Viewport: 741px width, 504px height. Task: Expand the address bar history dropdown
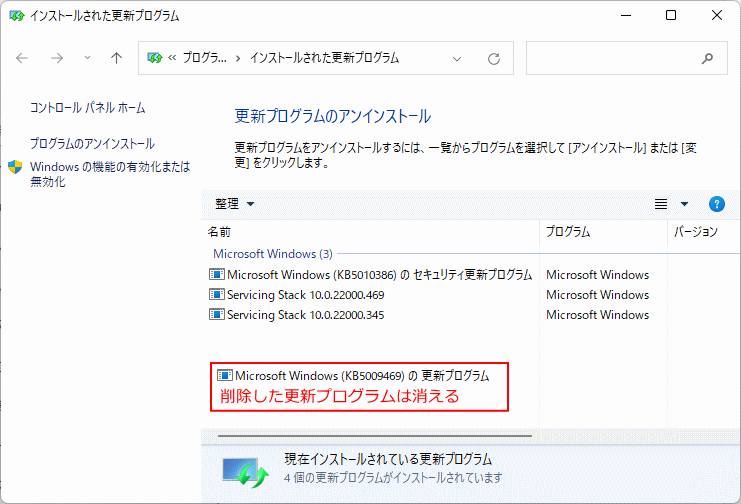point(457,59)
